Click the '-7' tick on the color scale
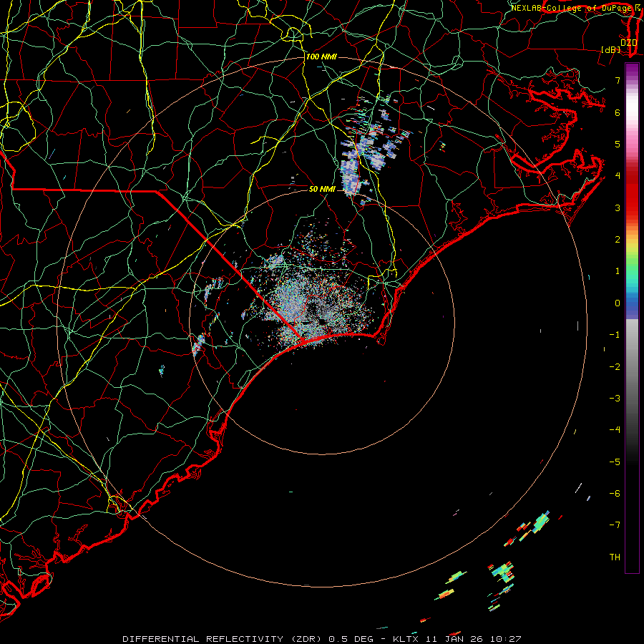This screenshot has height=644, width=644. pyautogui.click(x=615, y=525)
